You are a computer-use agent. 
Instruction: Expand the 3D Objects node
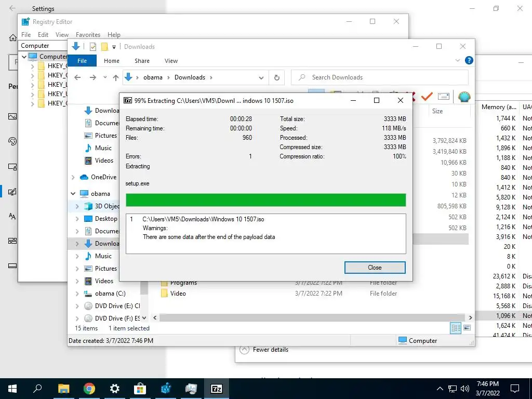pyautogui.click(x=77, y=206)
